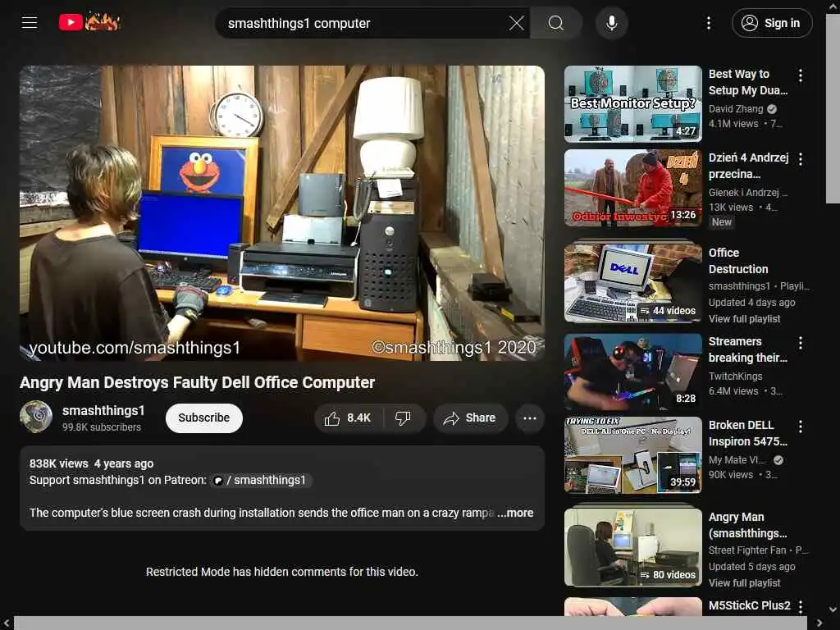840x630 pixels.
Task: Open options for M5StickC Plus2 video
Action: point(801,606)
